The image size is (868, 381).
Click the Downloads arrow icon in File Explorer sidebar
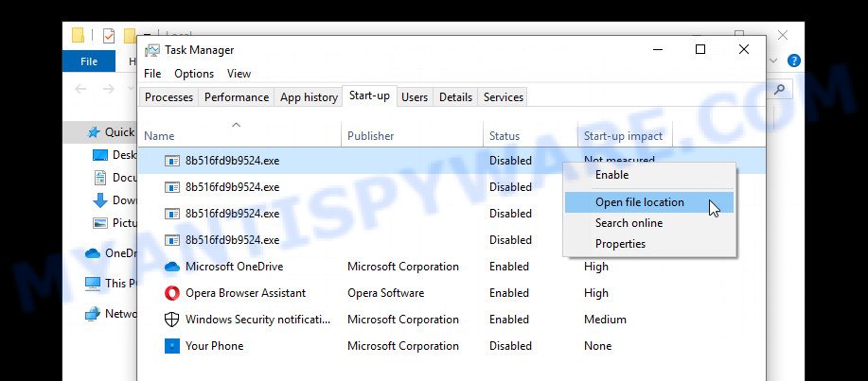(100, 200)
